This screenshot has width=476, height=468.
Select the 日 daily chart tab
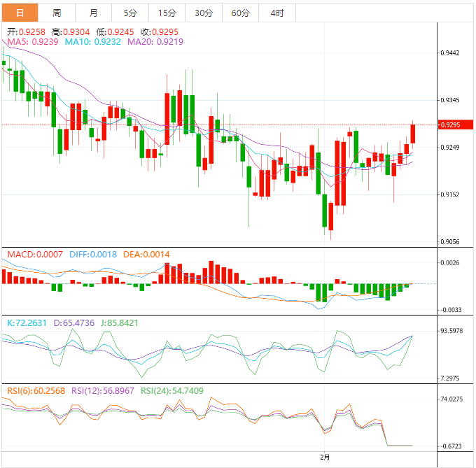tap(19, 13)
